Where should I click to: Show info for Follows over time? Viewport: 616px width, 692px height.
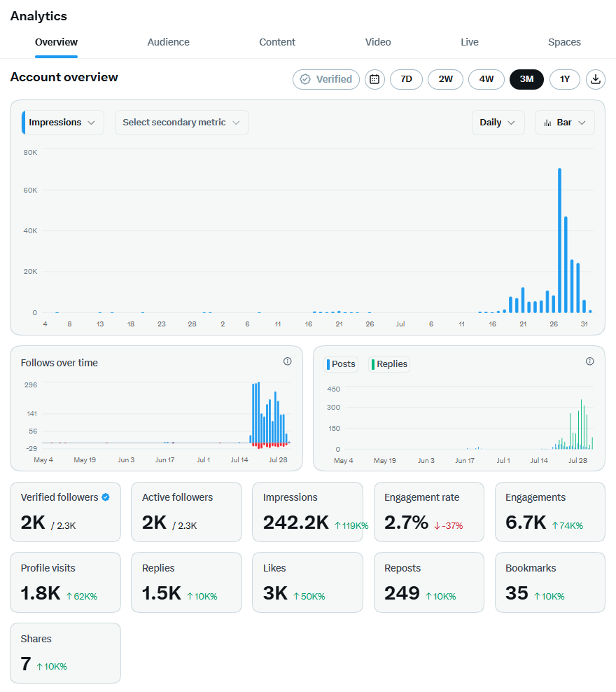pos(288,361)
